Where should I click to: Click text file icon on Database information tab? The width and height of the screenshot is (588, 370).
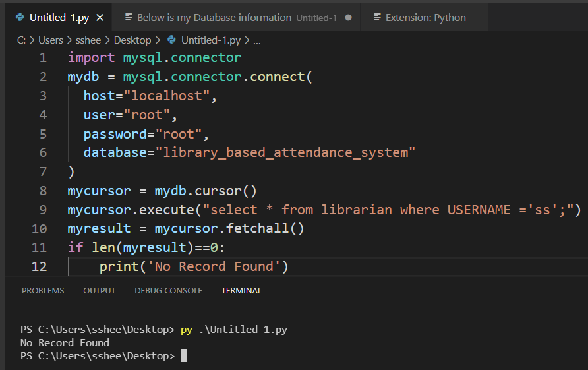coord(129,17)
